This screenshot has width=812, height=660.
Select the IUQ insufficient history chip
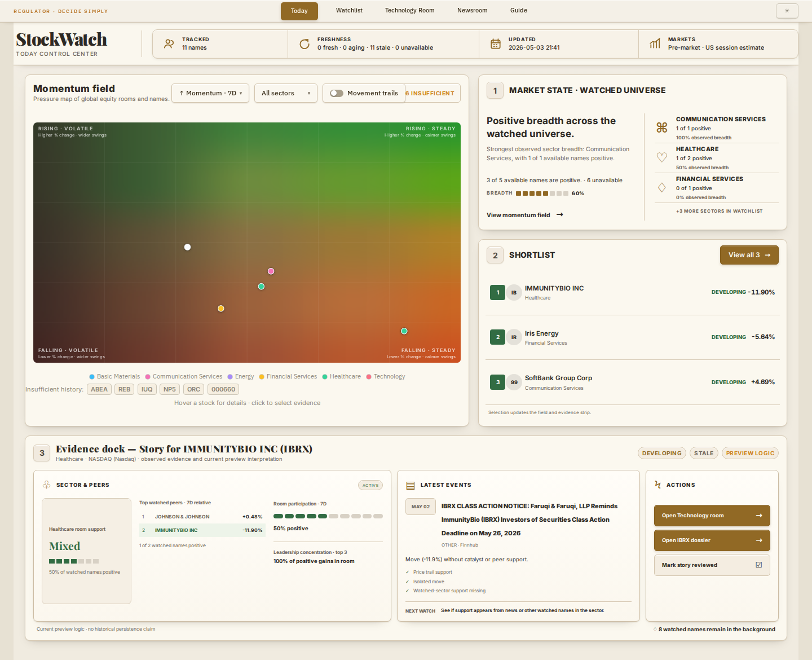pyautogui.click(x=147, y=389)
